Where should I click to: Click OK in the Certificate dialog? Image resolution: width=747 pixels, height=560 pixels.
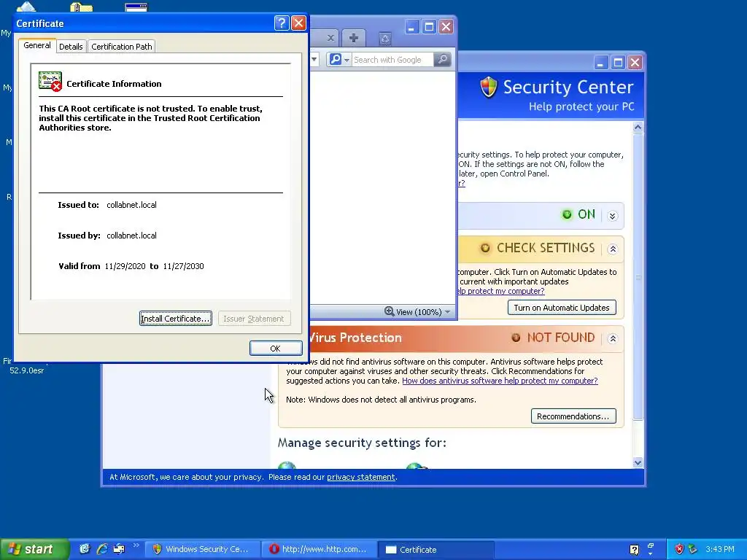275,348
